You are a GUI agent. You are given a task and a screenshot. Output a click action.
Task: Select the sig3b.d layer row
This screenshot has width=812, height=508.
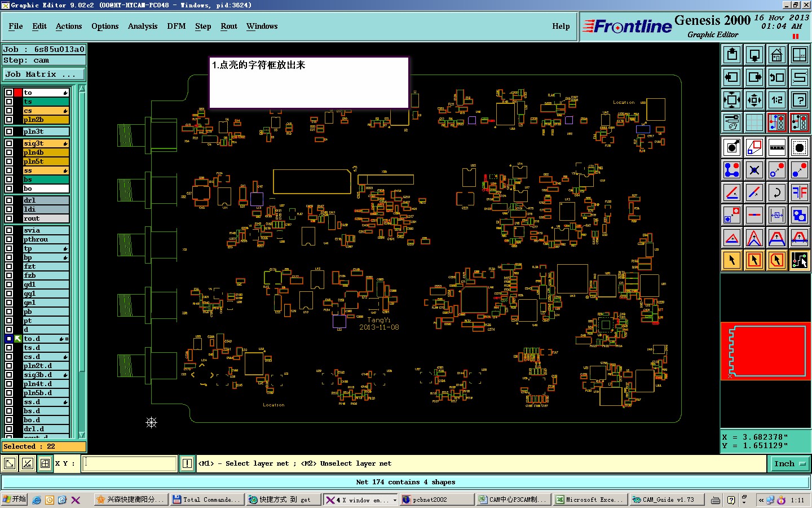(46, 375)
